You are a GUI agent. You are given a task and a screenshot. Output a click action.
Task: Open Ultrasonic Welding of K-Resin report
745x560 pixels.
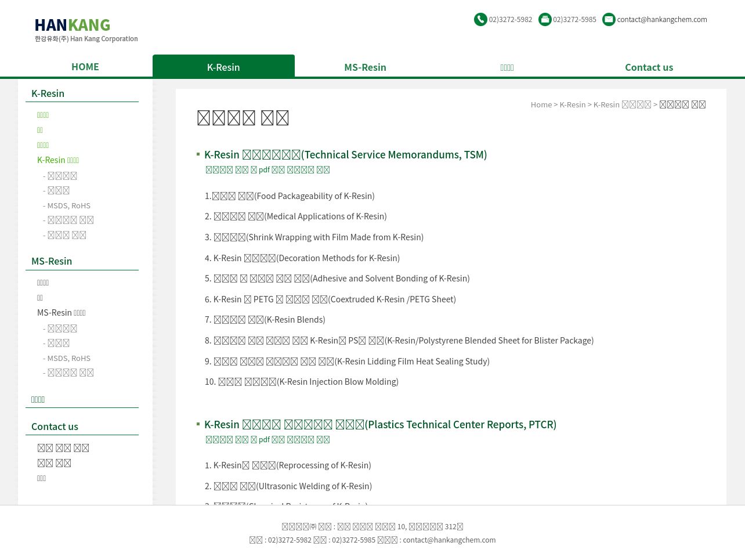click(288, 486)
